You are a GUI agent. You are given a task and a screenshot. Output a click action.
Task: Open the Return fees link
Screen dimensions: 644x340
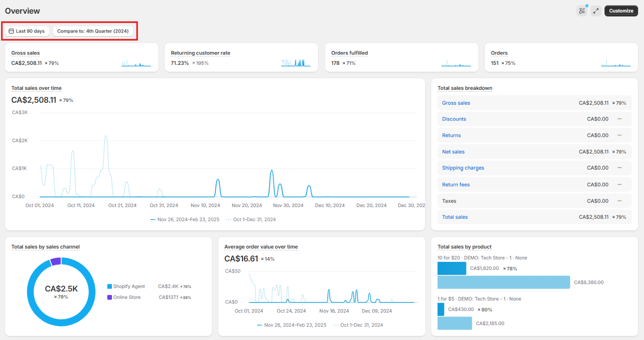[x=456, y=185]
